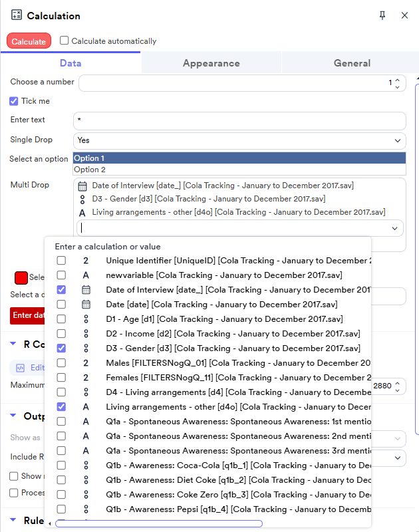Screen dimensions: 419x532
Task: Click the text icon beside newvariable
Action: click(x=86, y=275)
